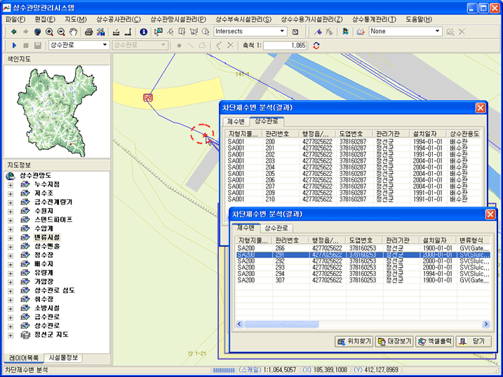Click the printer-like icon of 정선군 지도 layer

(x=25, y=335)
